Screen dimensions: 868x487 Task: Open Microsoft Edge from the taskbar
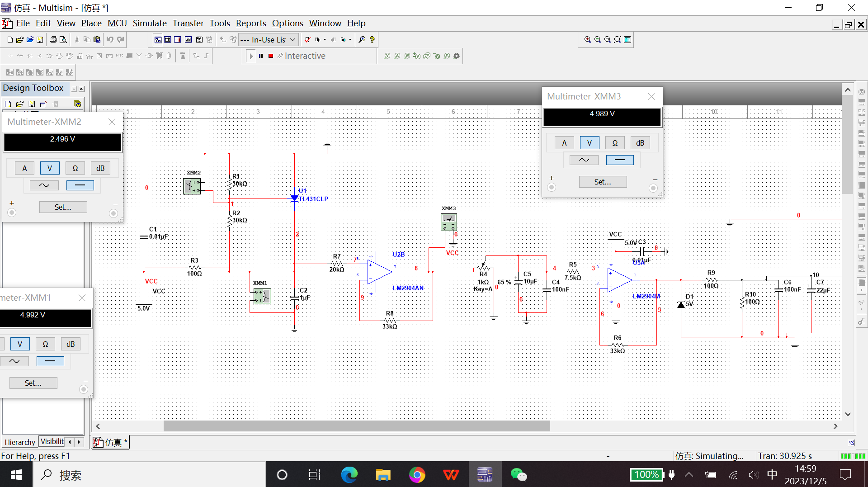pyautogui.click(x=349, y=475)
